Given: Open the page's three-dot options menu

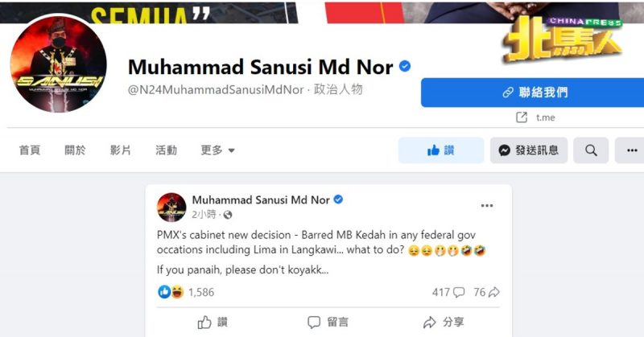Looking at the screenshot, I should pyautogui.click(x=632, y=150).
